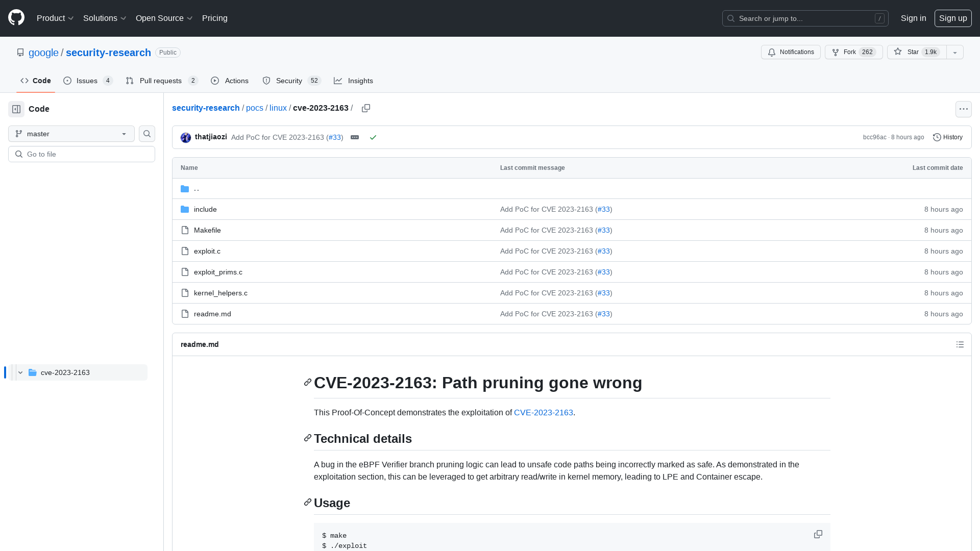The width and height of the screenshot is (980, 551).
Task: Focus the Search or jump to field
Action: tap(805, 18)
